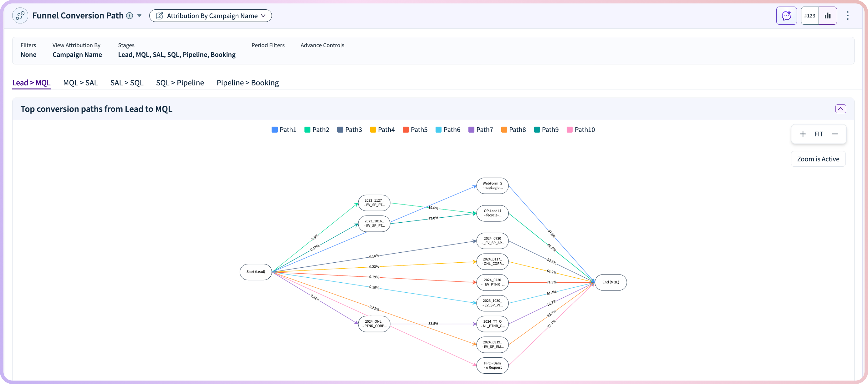Open Period Filters
868x384 pixels.
(268, 45)
